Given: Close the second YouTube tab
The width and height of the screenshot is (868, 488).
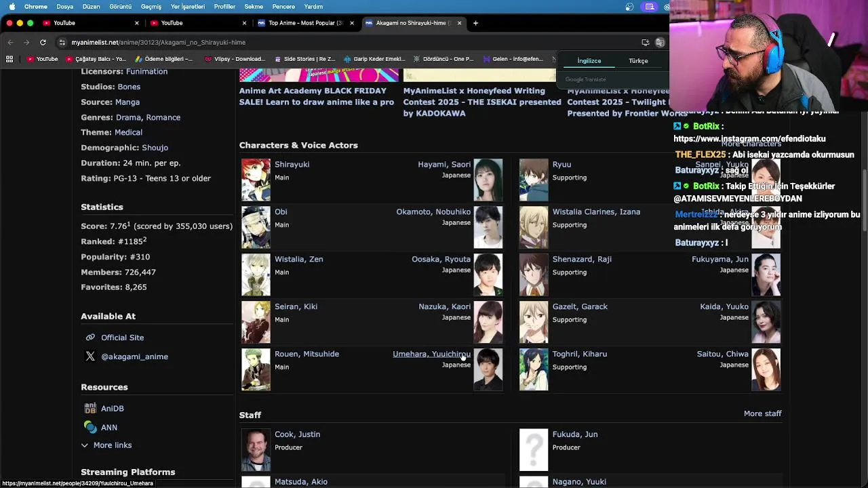Looking at the screenshot, I should click(244, 23).
